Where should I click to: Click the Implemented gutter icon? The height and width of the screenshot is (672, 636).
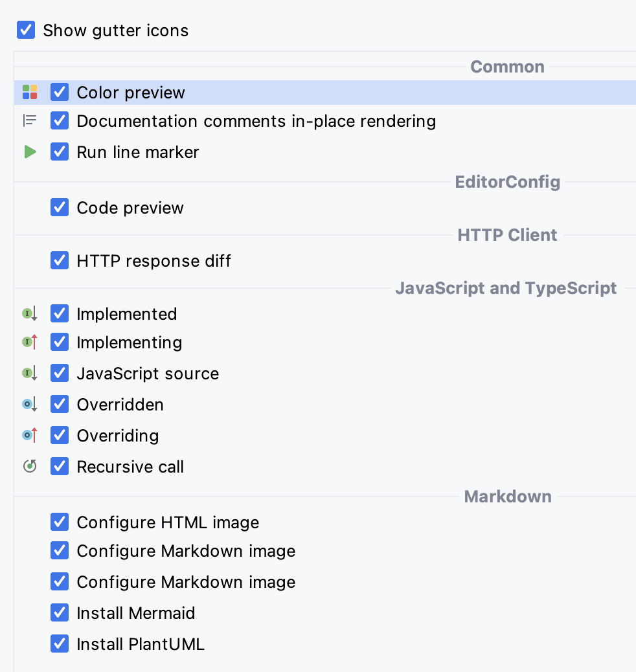pos(29,313)
